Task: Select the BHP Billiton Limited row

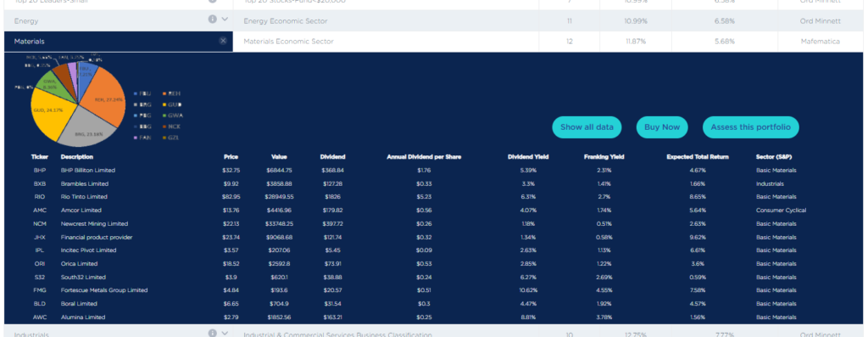Action: 434,170
